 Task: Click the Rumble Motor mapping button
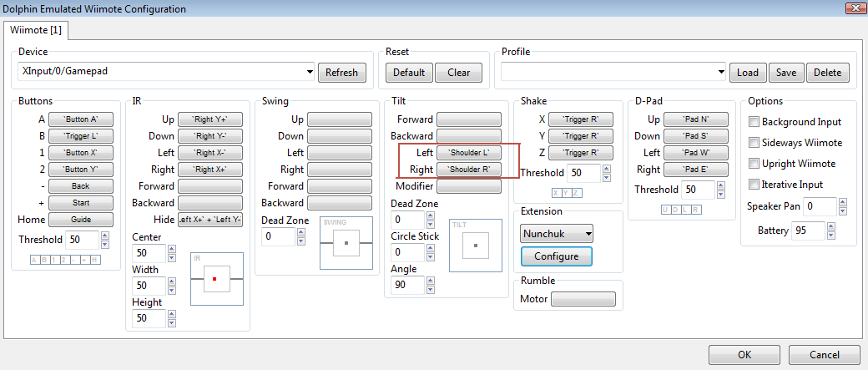tap(583, 299)
